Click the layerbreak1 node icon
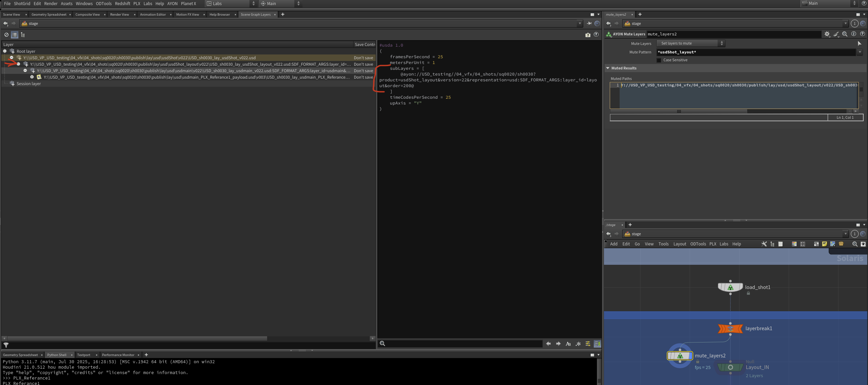Viewport: 868px width, 385px height. pos(730,329)
